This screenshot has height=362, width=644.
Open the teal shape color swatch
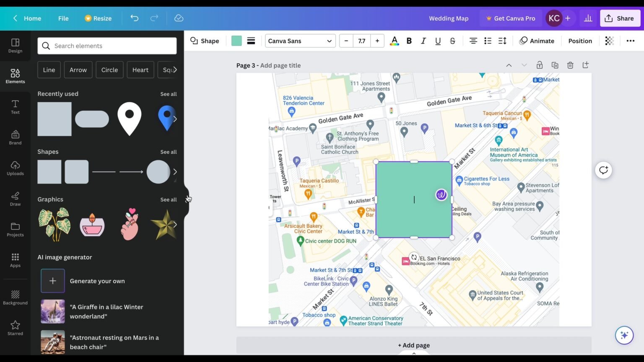coord(236,40)
